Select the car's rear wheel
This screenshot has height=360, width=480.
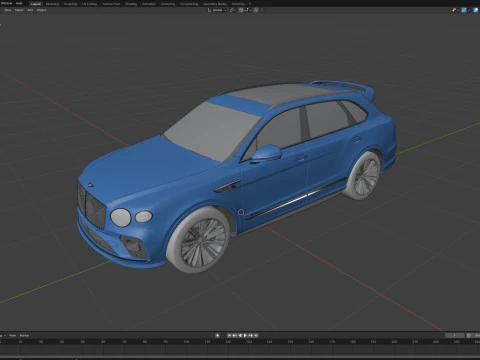(362, 176)
